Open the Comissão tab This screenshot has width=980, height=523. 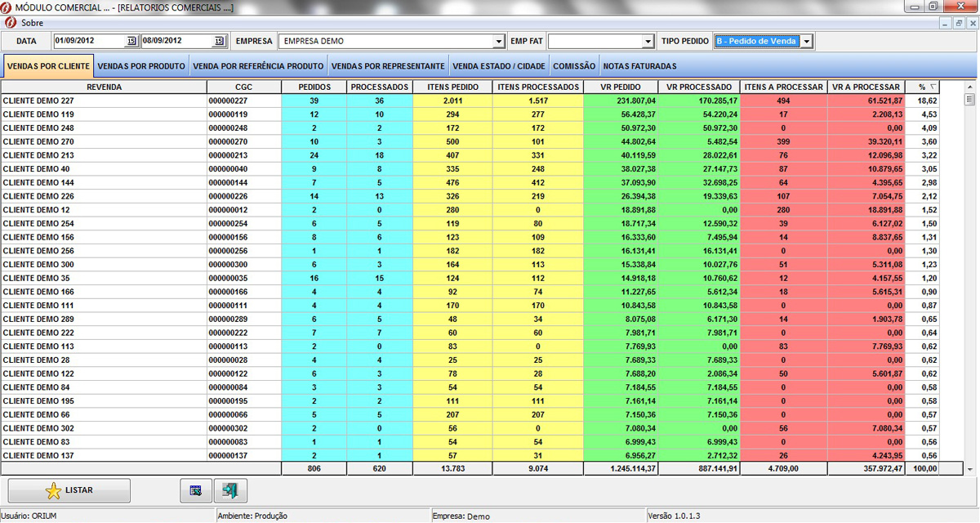click(574, 66)
